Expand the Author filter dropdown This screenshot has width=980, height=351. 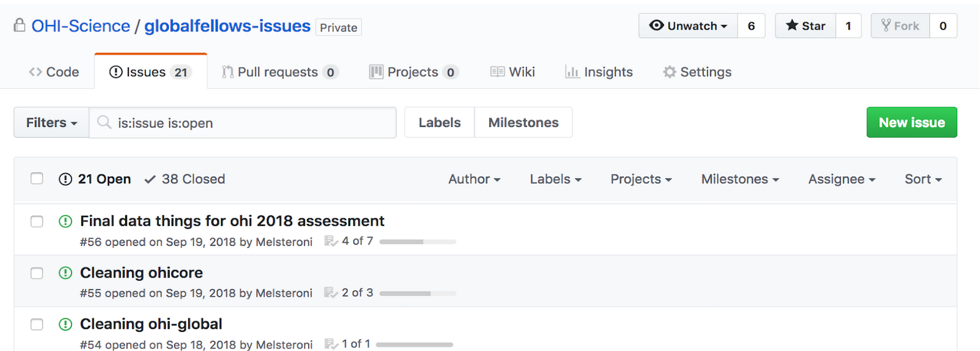[474, 179]
